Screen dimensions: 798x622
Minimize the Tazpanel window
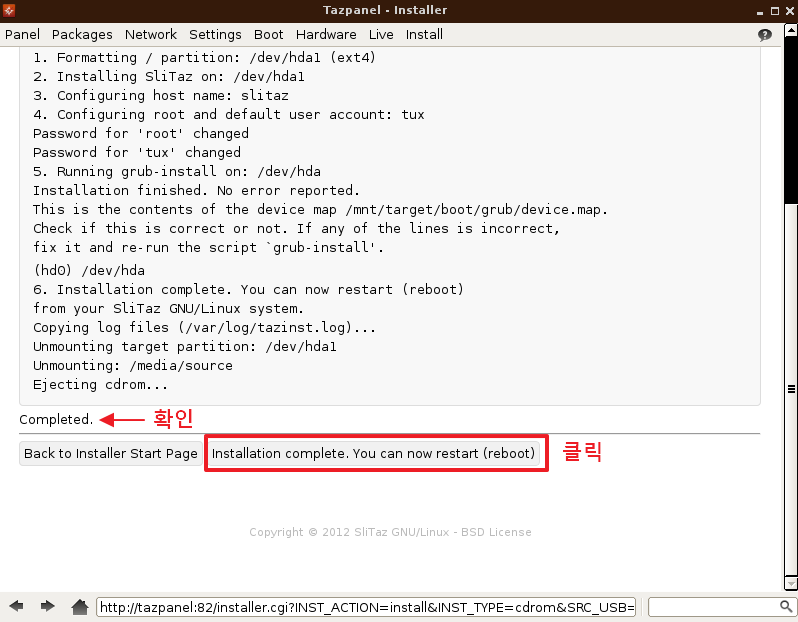[x=760, y=11]
